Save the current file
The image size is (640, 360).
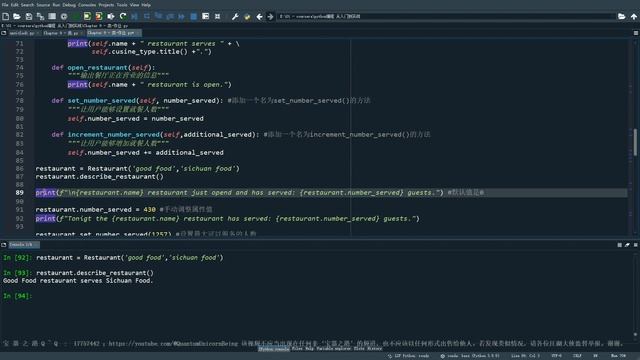click(29, 16)
